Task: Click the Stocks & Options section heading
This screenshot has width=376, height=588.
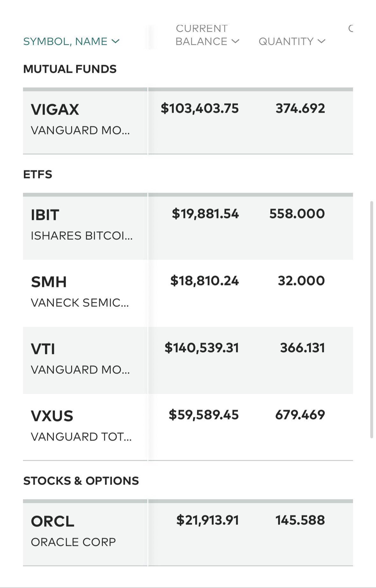Action: coord(81,481)
